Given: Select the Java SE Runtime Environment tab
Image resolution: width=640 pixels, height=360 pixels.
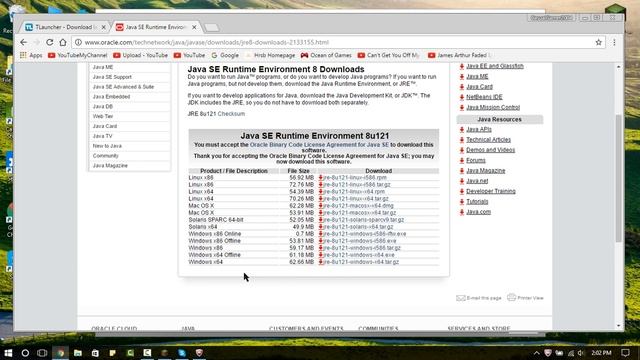Looking at the screenshot, I should tap(156, 27).
